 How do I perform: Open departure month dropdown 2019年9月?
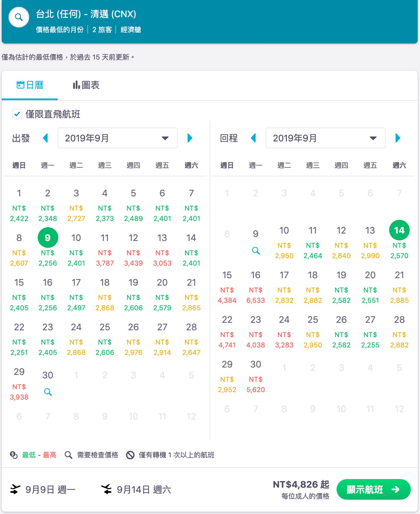[x=117, y=138]
